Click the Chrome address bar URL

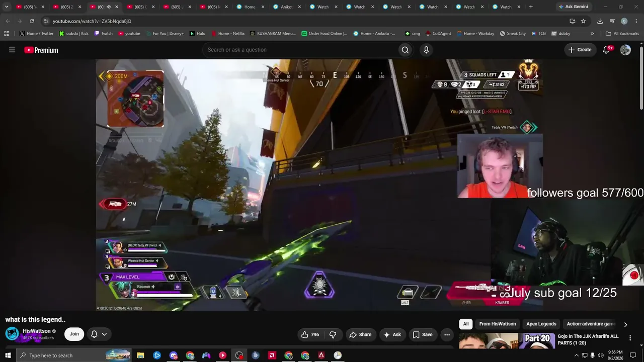pyautogui.click(x=92, y=21)
